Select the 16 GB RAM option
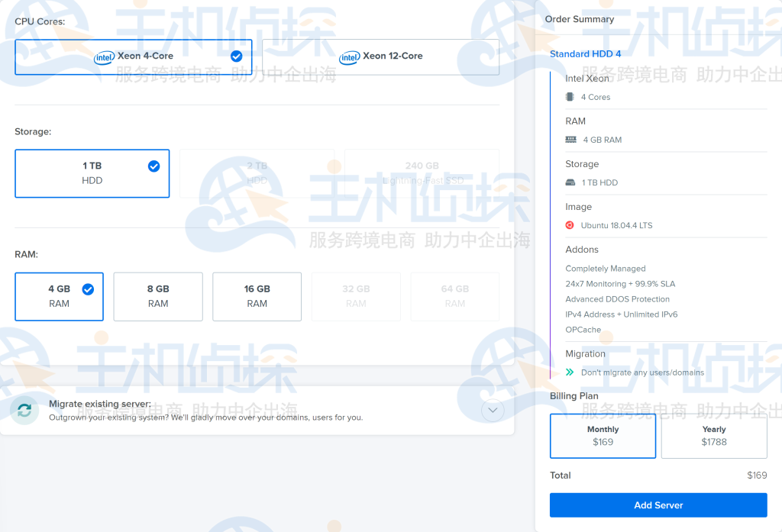This screenshot has width=782, height=532. click(x=257, y=296)
